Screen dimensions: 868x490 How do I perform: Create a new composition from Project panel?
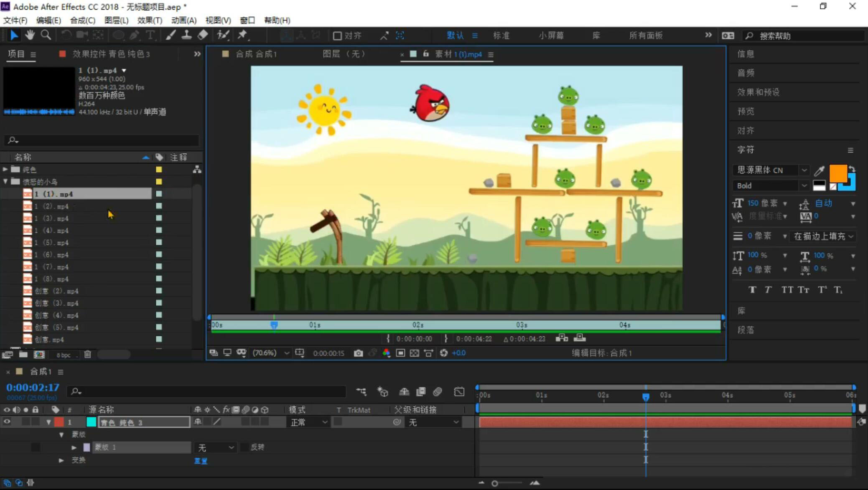pyautogui.click(x=39, y=355)
